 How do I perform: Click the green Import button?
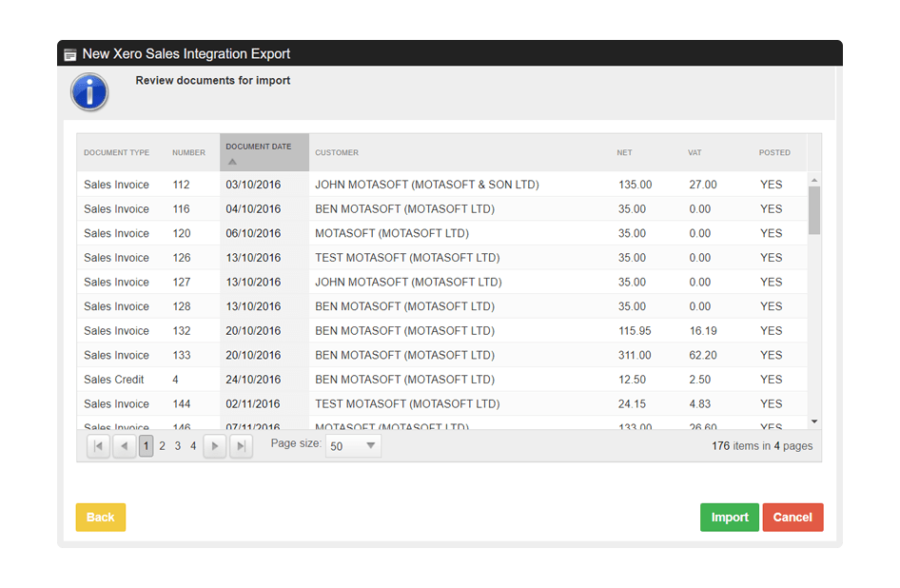click(x=730, y=518)
